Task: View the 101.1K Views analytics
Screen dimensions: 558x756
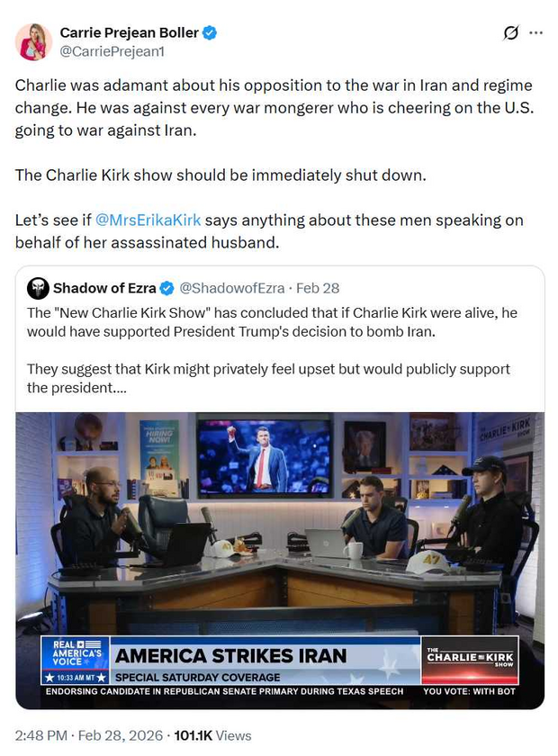Action: [x=212, y=735]
